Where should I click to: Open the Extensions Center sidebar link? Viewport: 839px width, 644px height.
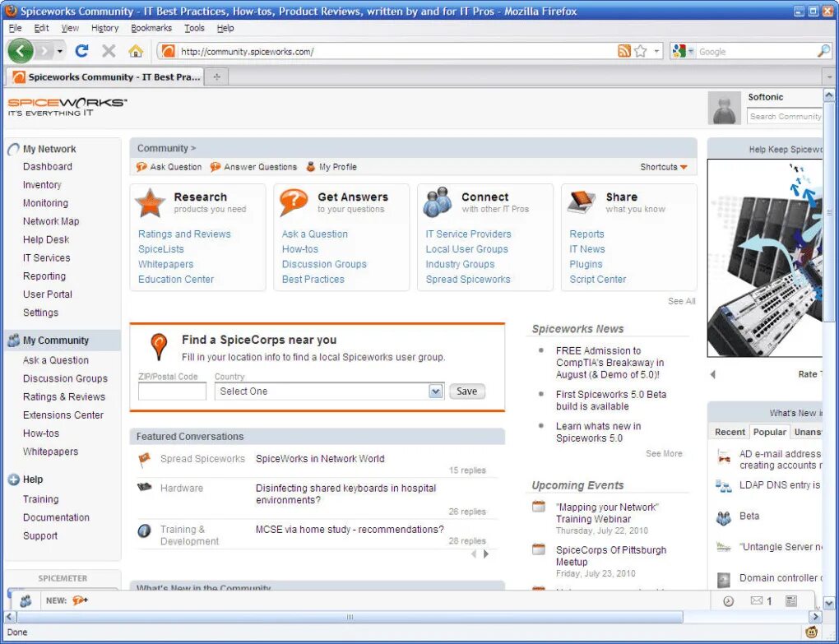(63, 415)
